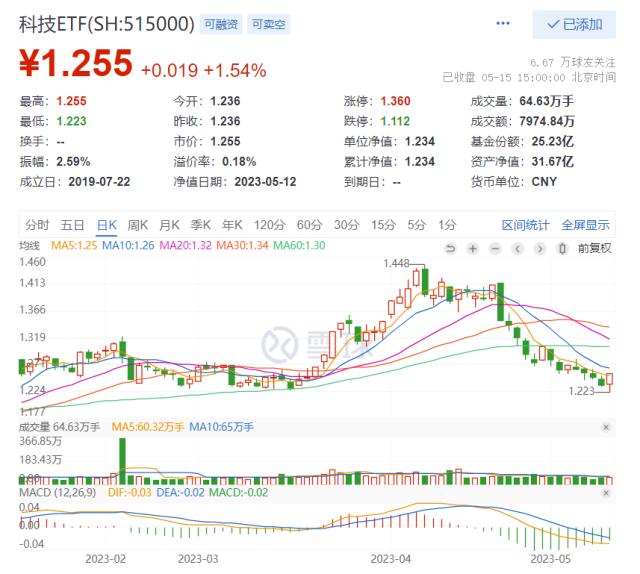Click the 已添加 watchlist button

pos(574,24)
